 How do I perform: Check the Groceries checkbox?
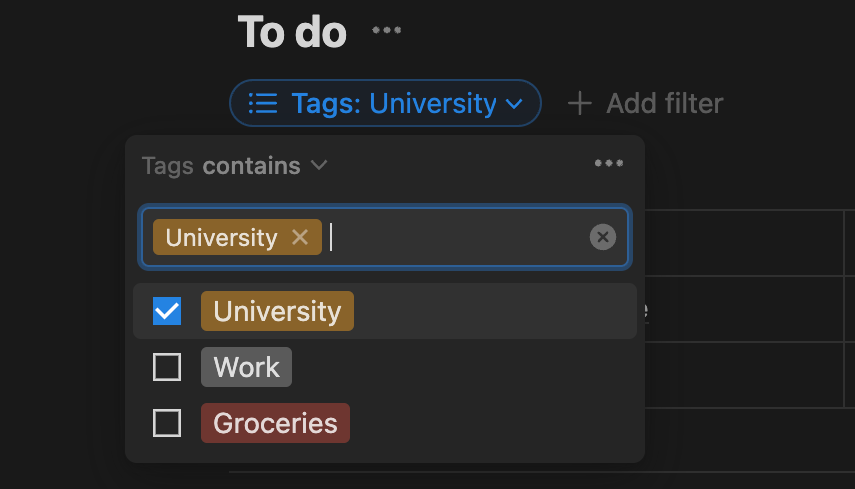[167, 423]
